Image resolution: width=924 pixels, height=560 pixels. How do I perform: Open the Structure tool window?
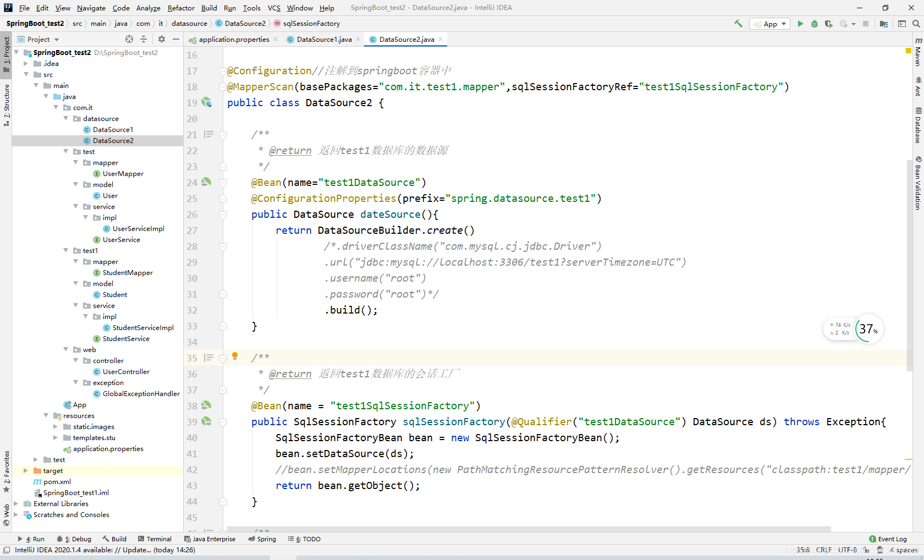[x=6, y=105]
